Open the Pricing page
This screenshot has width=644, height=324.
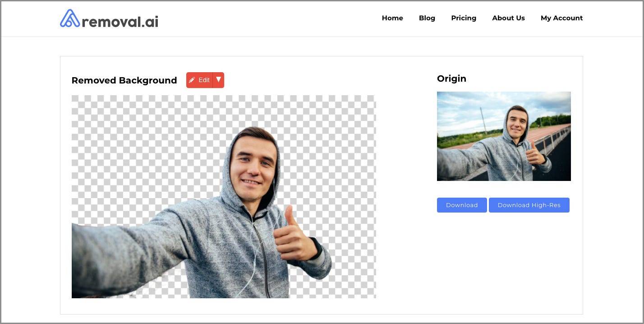coord(464,18)
